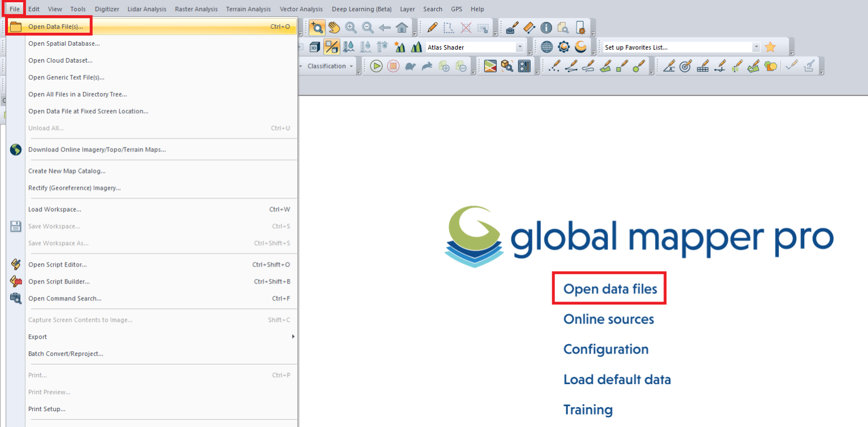Click the Feature Info tool
The image size is (868, 427).
click(546, 27)
